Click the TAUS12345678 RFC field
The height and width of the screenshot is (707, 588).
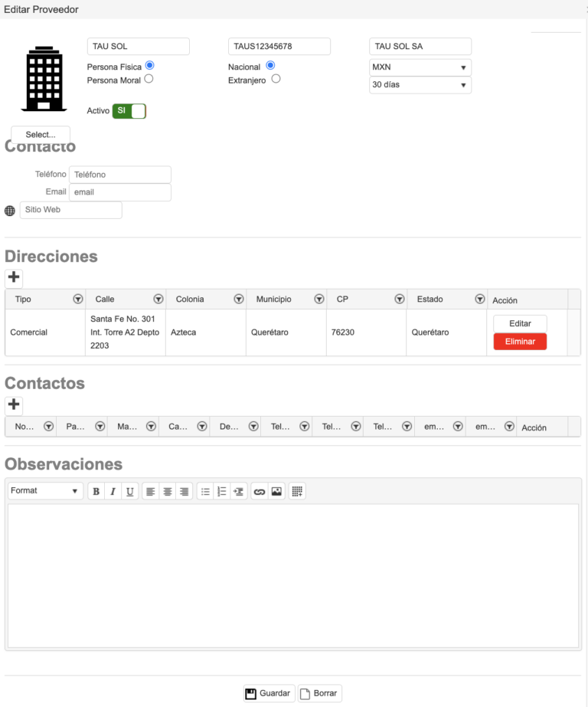click(x=279, y=47)
